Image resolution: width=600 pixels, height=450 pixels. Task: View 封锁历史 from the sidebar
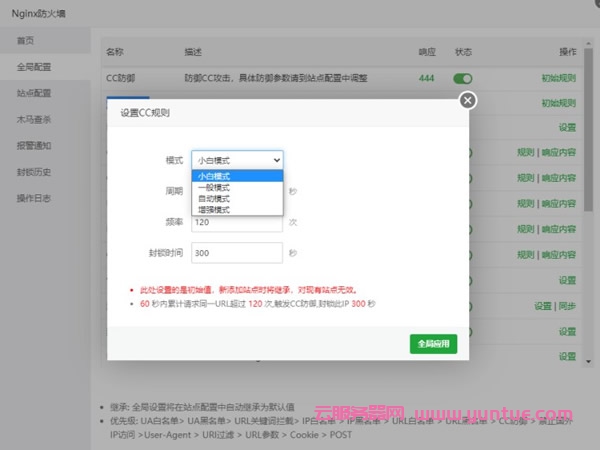point(33,171)
